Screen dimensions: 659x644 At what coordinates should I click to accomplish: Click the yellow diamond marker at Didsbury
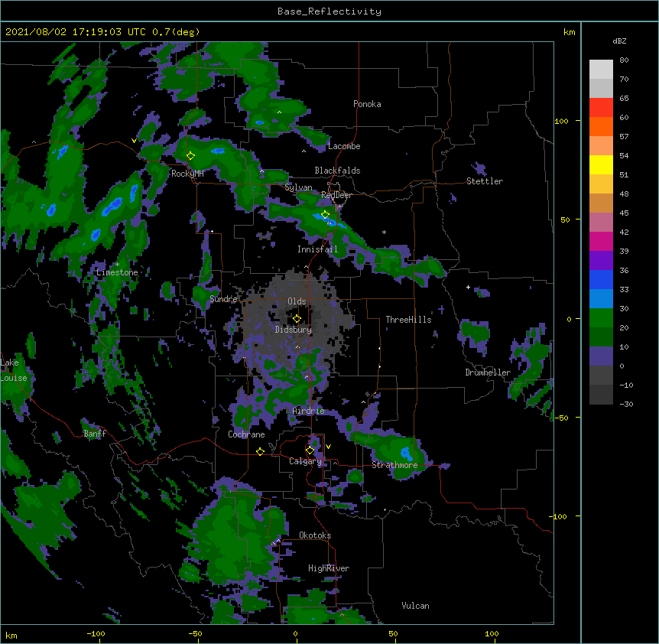(297, 319)
